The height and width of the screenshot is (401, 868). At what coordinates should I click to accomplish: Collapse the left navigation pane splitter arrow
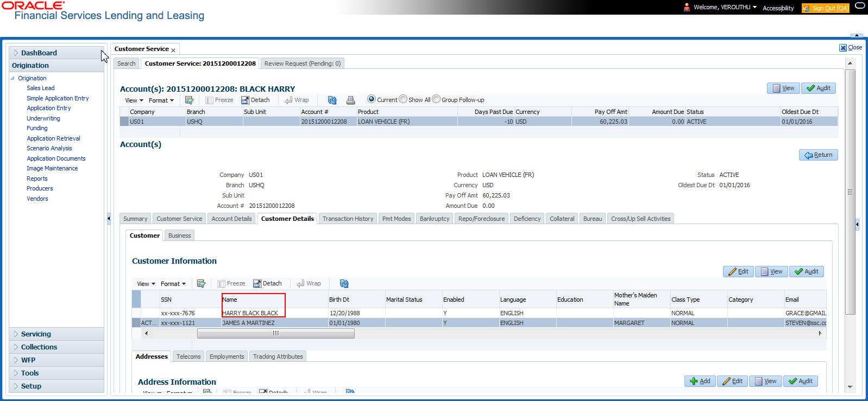108,219
